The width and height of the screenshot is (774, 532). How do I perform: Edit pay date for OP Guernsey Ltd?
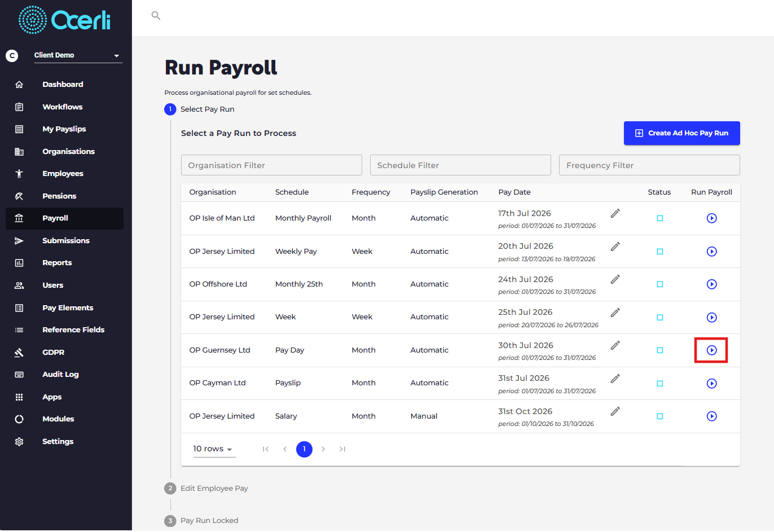615,345
